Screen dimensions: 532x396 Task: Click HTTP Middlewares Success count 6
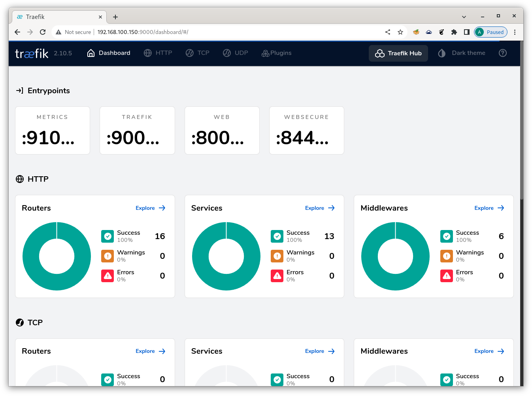[x=501, y=236]
